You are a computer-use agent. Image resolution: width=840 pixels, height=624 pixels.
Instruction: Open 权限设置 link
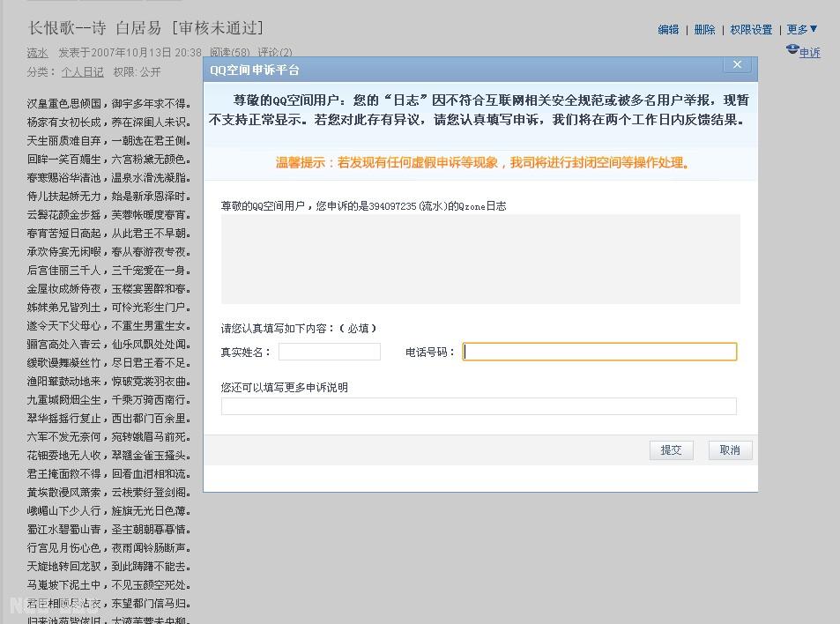coord(751,30)
